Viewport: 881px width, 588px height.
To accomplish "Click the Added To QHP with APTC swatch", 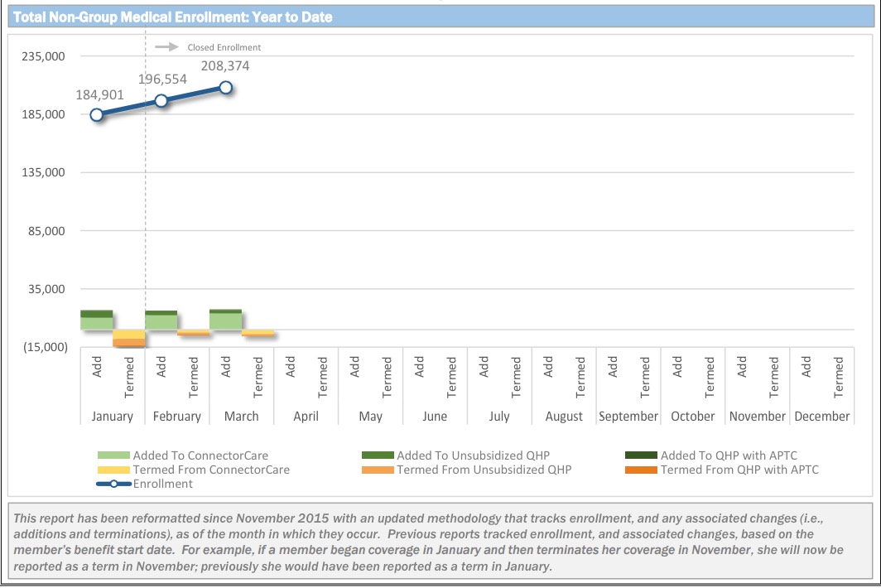I will pyautogui.click(x=641, y=455).
